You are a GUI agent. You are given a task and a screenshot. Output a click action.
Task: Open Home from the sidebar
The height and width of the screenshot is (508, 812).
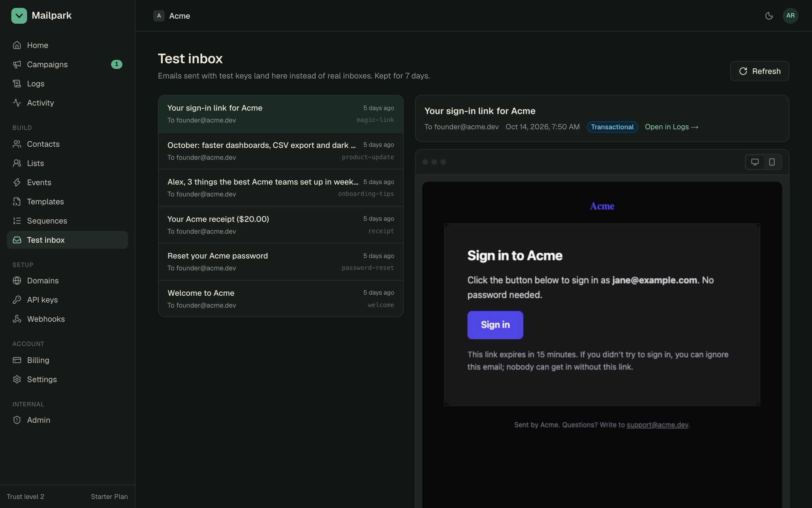[67, 45]
